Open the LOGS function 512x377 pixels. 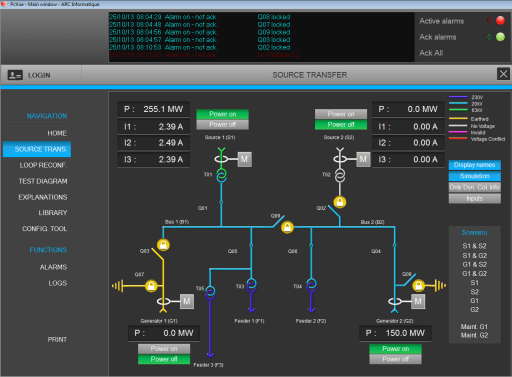point(58,283)
